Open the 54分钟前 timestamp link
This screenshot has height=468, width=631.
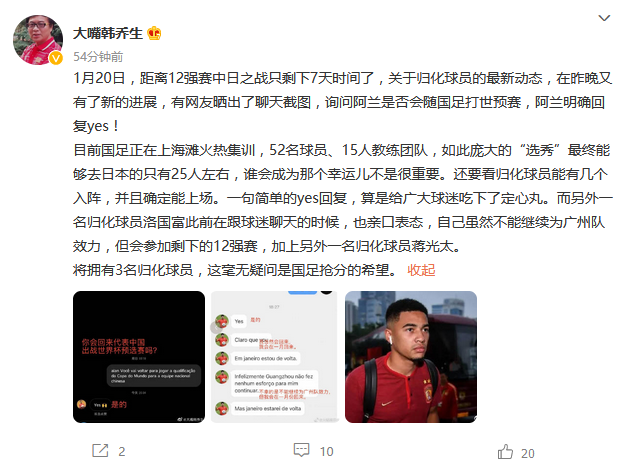pos(98,57)
